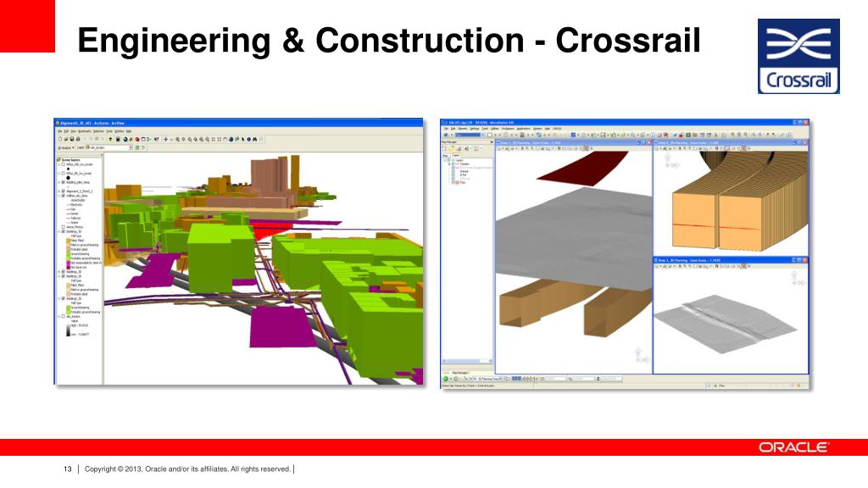Open Selection menu in ArcScene
This screenshot has width=868, height=488.
coord(98,131)
